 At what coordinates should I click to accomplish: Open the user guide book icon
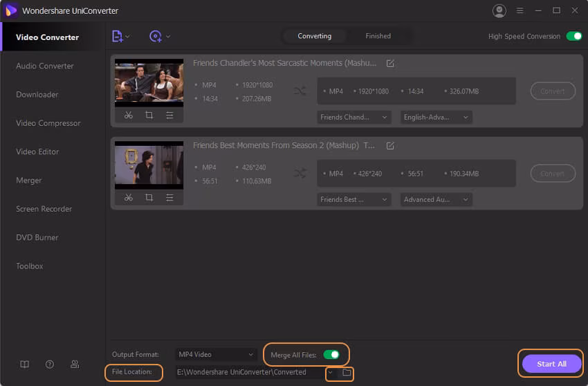(24, 365)
